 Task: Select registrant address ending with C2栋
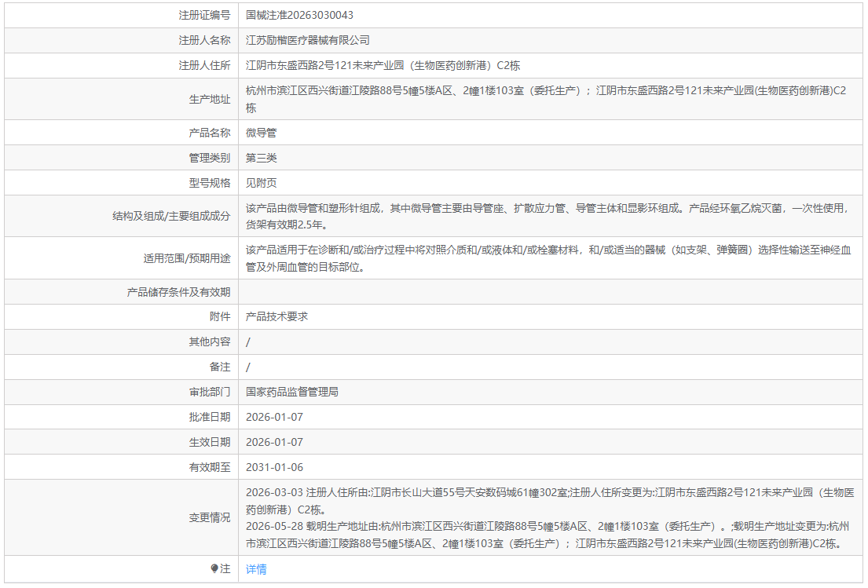coord(383,65)
